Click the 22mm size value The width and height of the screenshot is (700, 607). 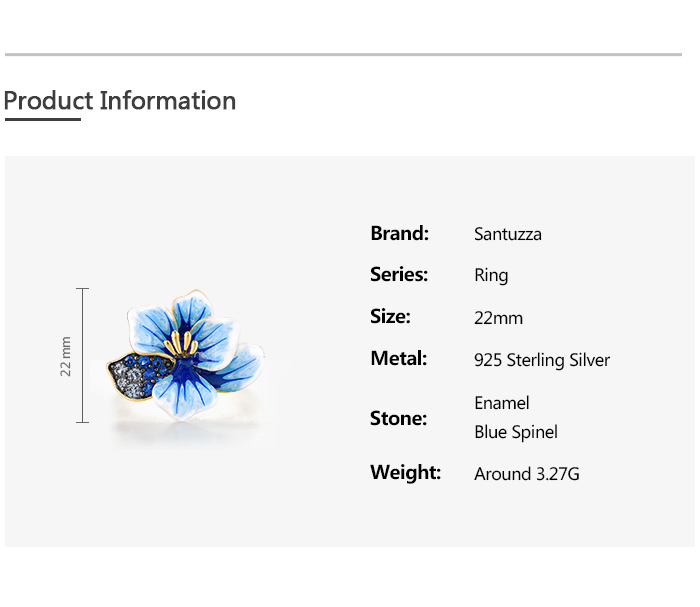click(498, 318)
